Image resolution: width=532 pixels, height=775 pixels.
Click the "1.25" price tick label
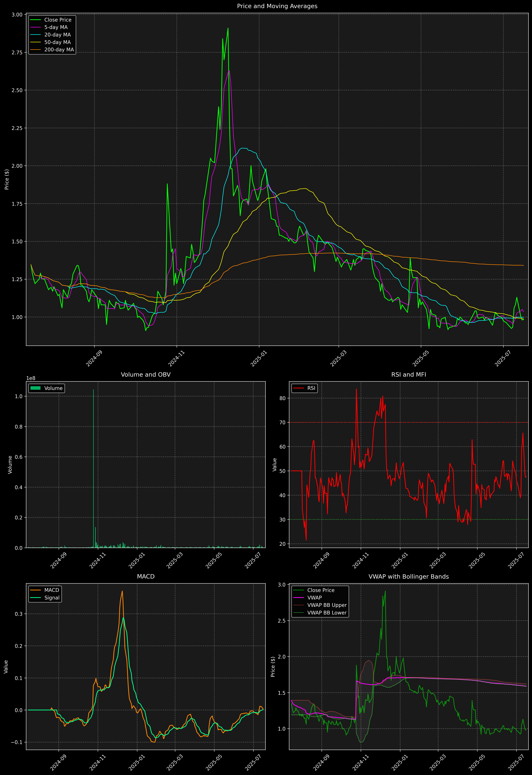(x=17, y=279)
